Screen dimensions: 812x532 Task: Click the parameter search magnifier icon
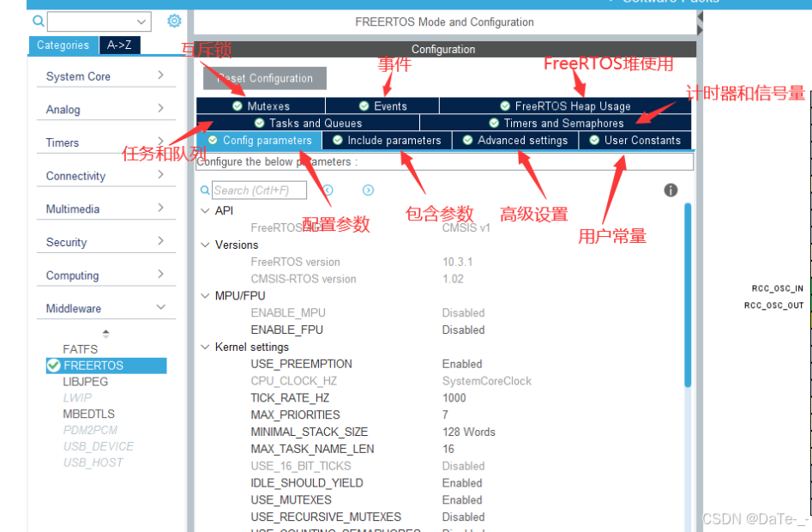point(205,190)
